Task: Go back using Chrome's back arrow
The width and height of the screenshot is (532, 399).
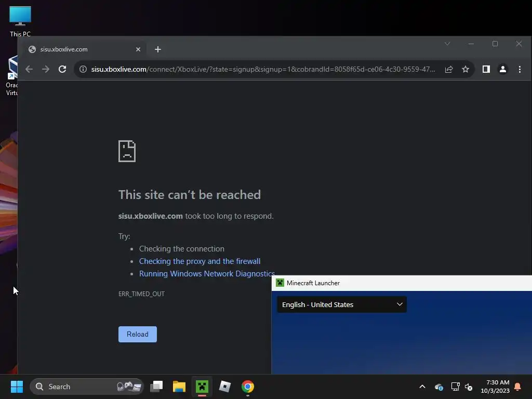Action: pyautogui.click(x=29, y=69)
